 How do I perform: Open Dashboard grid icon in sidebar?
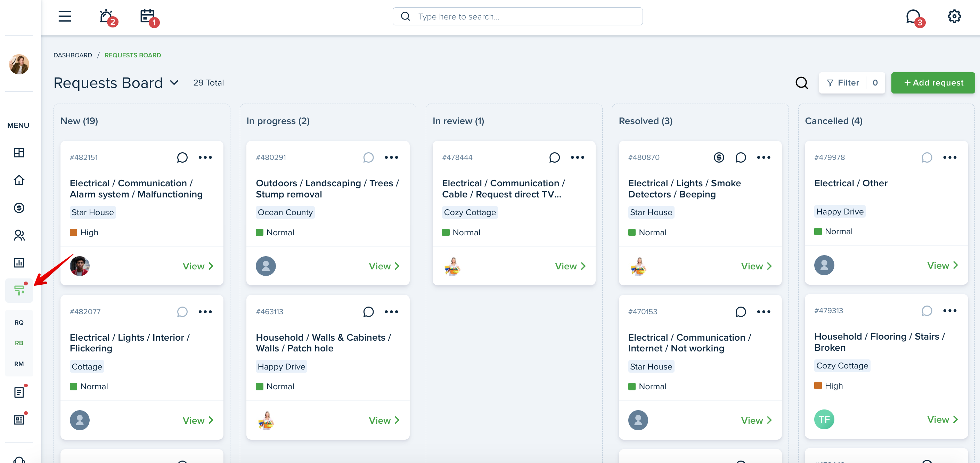(x=19, y=153)
